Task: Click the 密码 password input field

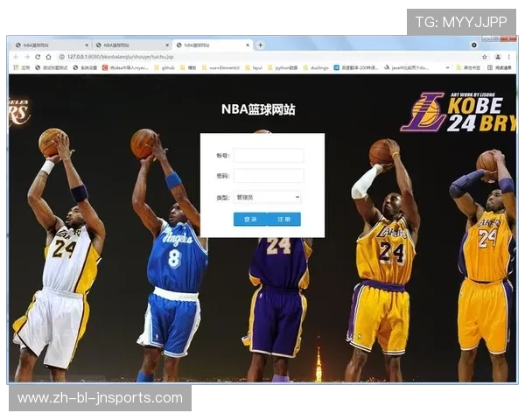Action: tap(269, 176)
